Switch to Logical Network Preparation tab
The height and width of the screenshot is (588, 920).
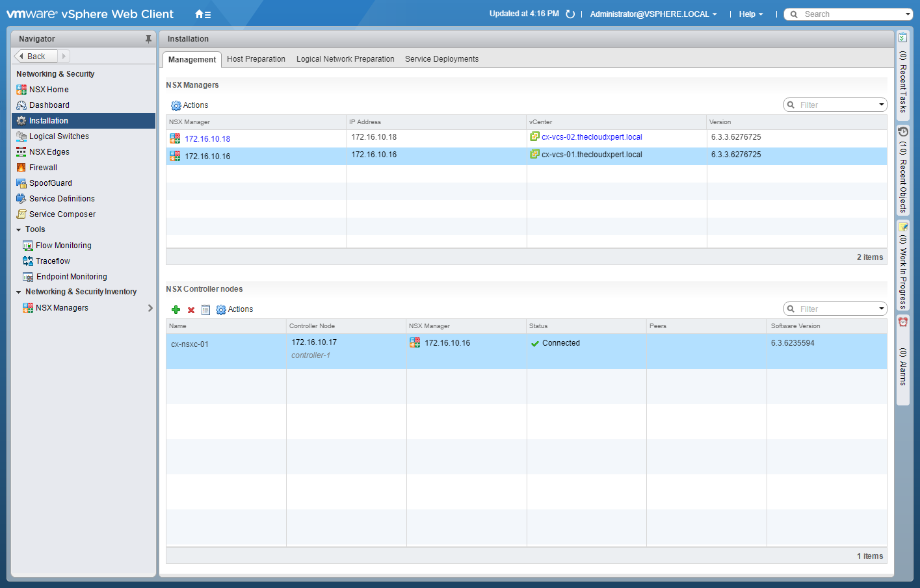[345, 59]
